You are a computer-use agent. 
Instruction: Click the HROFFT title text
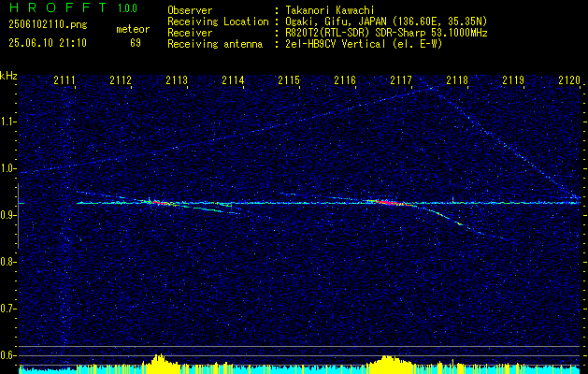click(x=58, y=7)
